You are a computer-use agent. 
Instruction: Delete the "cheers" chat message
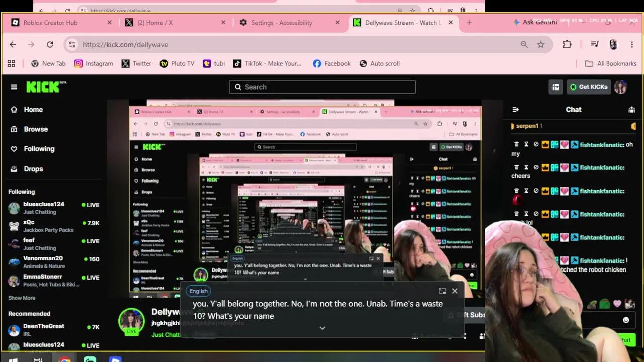pyautogui.click(x=516, y=167)
